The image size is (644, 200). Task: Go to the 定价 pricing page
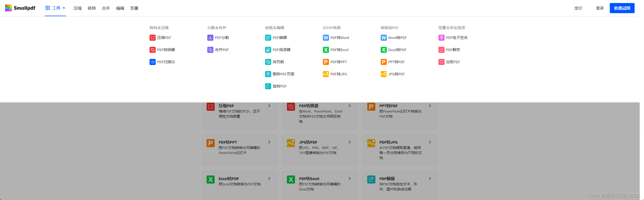[x=578, y=8]
